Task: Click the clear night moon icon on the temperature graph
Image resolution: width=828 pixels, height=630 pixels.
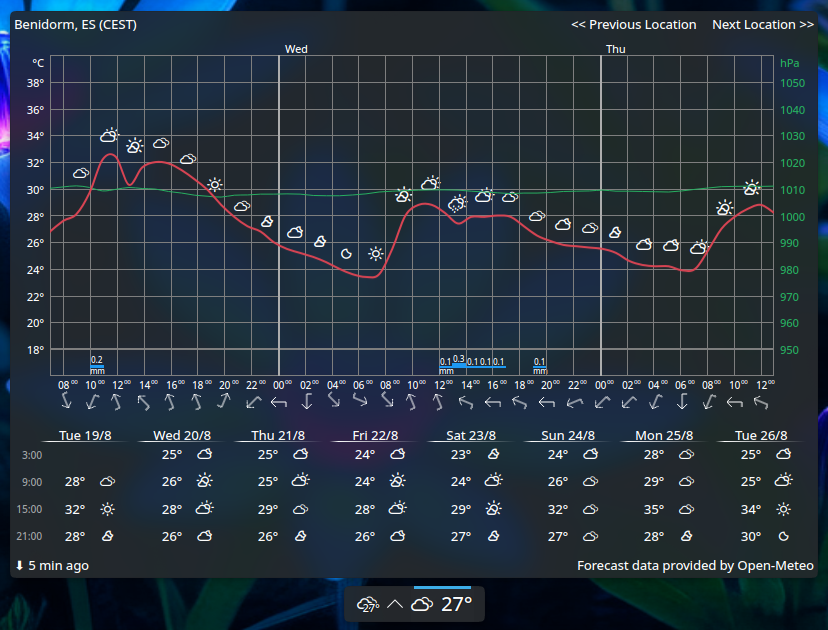Action: pos(346,254)
